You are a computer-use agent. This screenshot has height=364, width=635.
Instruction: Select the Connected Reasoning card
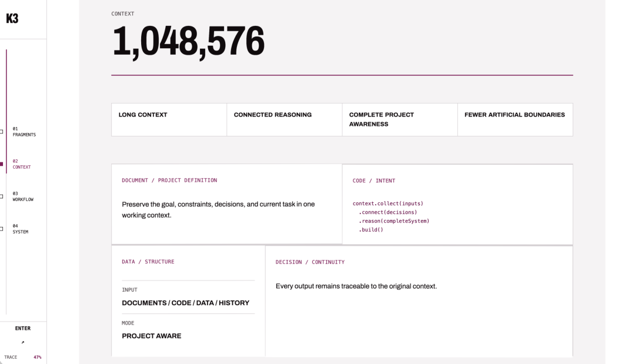coord(285,120)
